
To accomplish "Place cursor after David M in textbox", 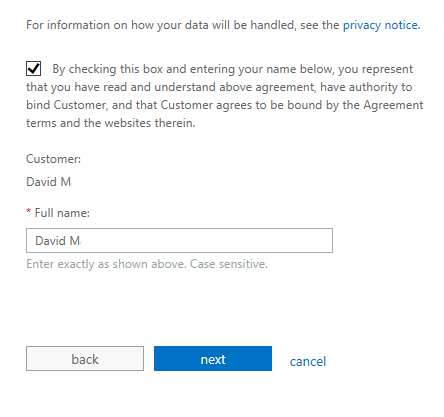I will tap(82, 240).
